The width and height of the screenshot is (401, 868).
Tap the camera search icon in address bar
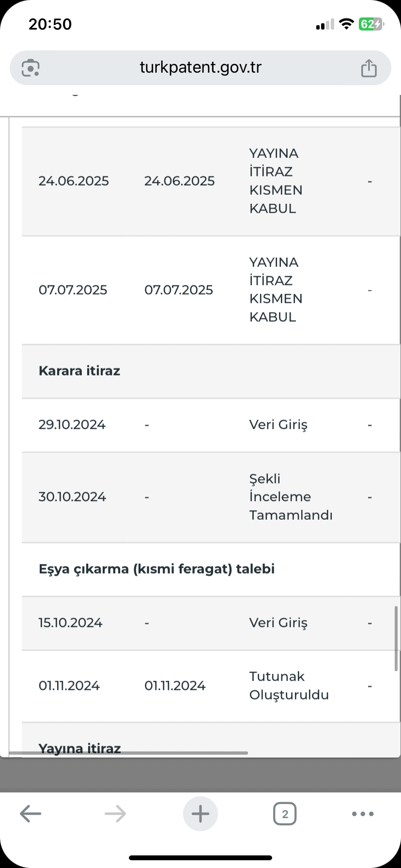(31, 68)
